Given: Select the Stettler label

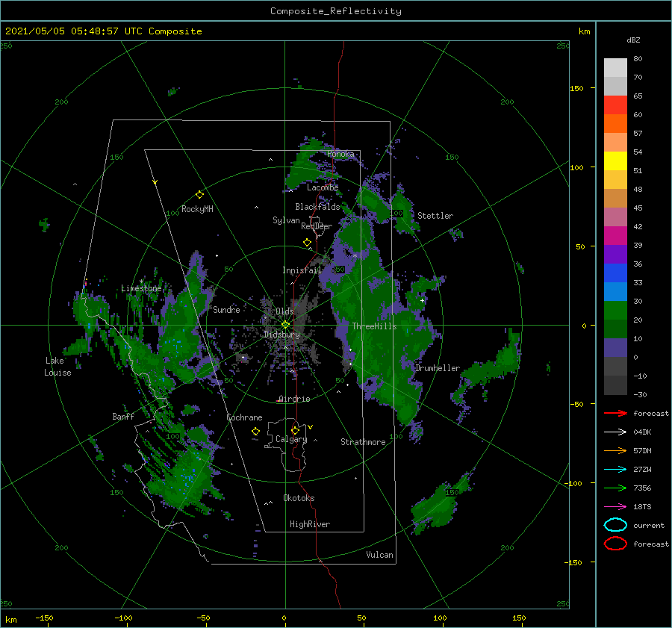Looking at the screenshot, I should coord(435,216).
